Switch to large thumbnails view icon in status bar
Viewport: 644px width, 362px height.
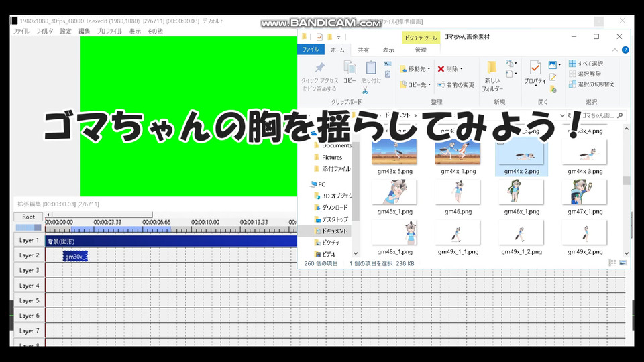coord(623,263)
